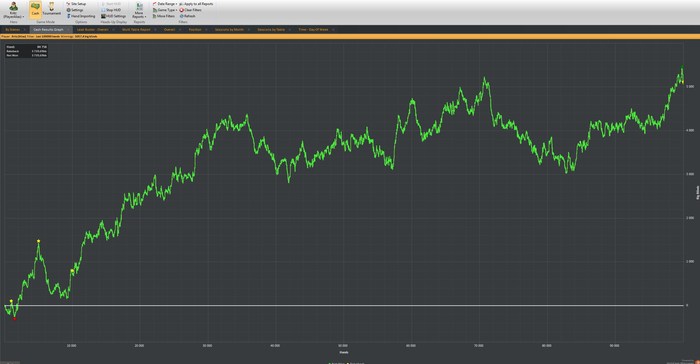Image resolution: width=700 pixels, height=364 pixels.
Task: Open Hand Importing option
Action: pyautogui.click(x=81, y=16)
